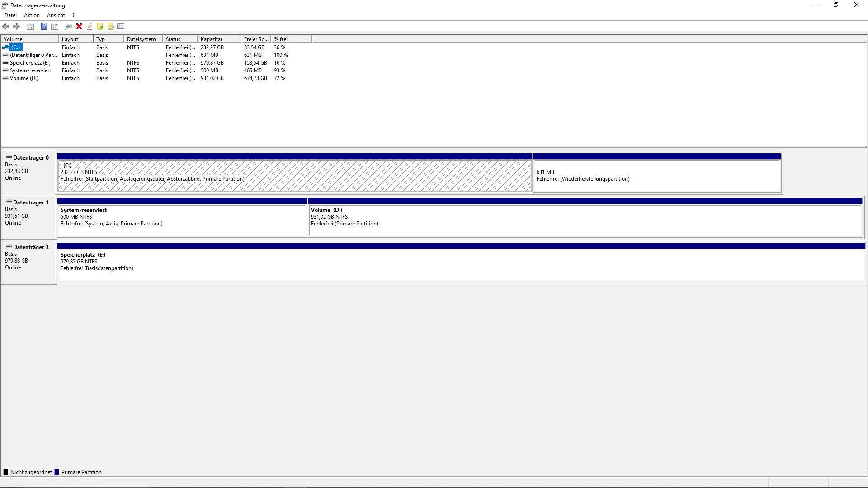Click the back arrow toolbar icon
This screenshot has height=488, width=868.
coord(6,26)
